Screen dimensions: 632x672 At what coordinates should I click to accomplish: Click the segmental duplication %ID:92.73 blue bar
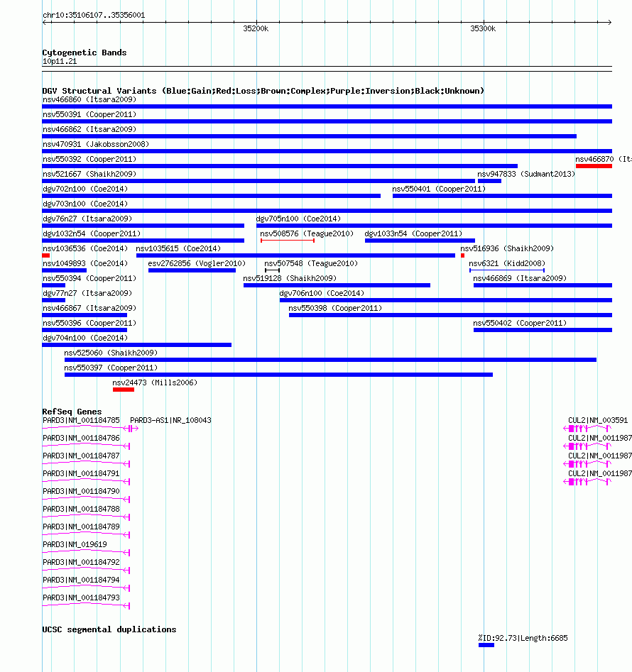[x=486, y=645]
